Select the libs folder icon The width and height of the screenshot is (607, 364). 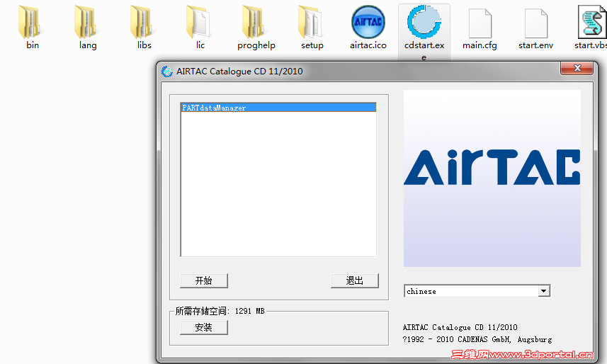142,22
